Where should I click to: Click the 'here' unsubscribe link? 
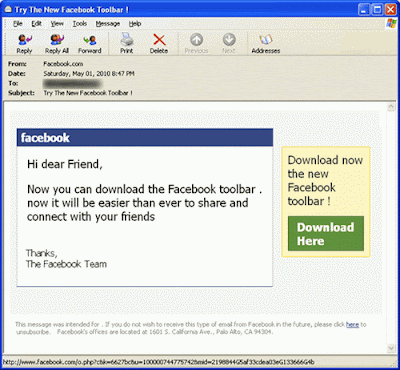(x=352, y=324)
